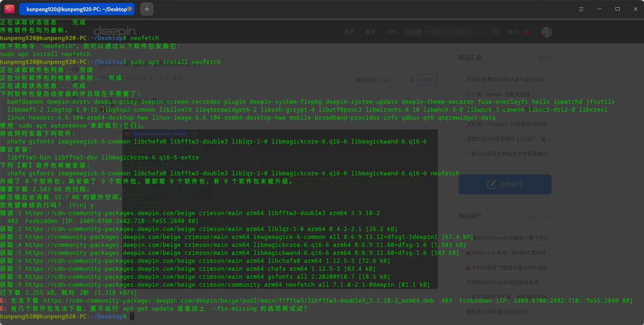
Task: Open 版块 in the forum navigation behind
Action: pos(370,32)
